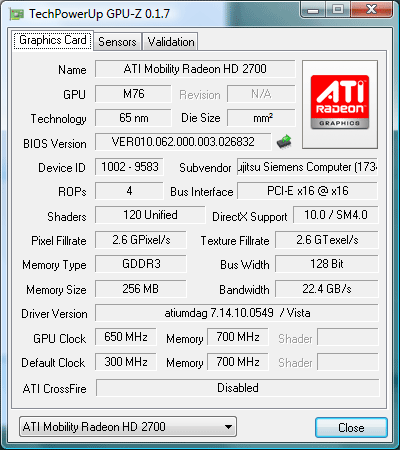Click the BIOS save chip icon
This screenshot has width=400, height=450.
coord(284,142)
